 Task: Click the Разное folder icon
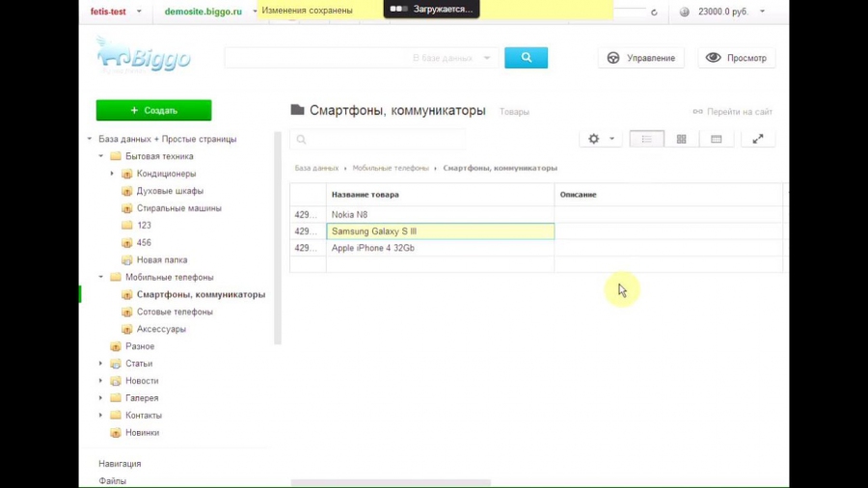[115, 346]
